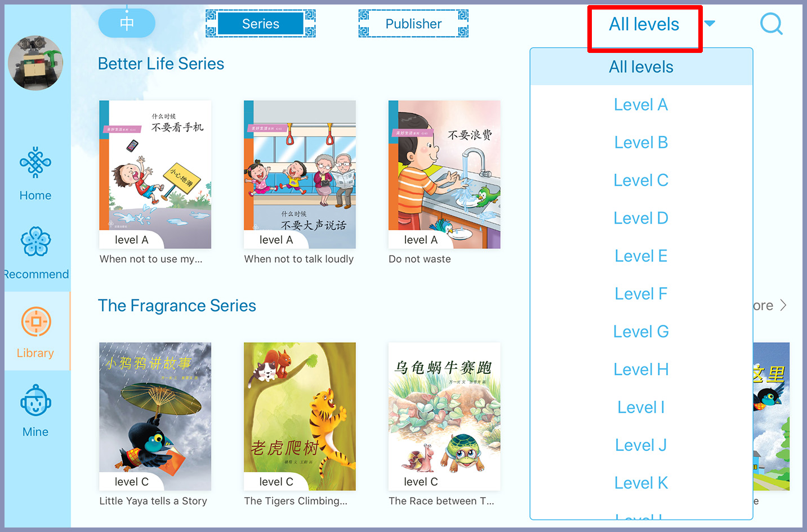Collapse the All levels dropdown arrow

point(710,24)
